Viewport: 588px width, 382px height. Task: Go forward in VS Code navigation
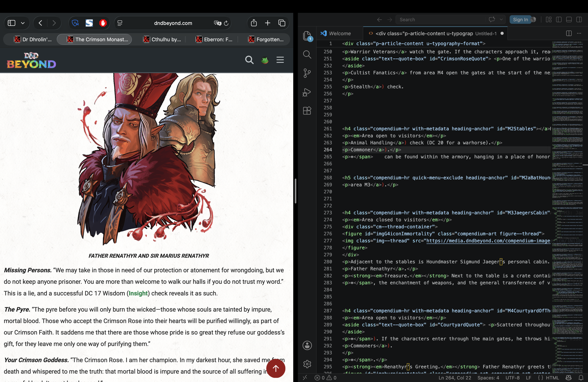(x=390, y=20)
